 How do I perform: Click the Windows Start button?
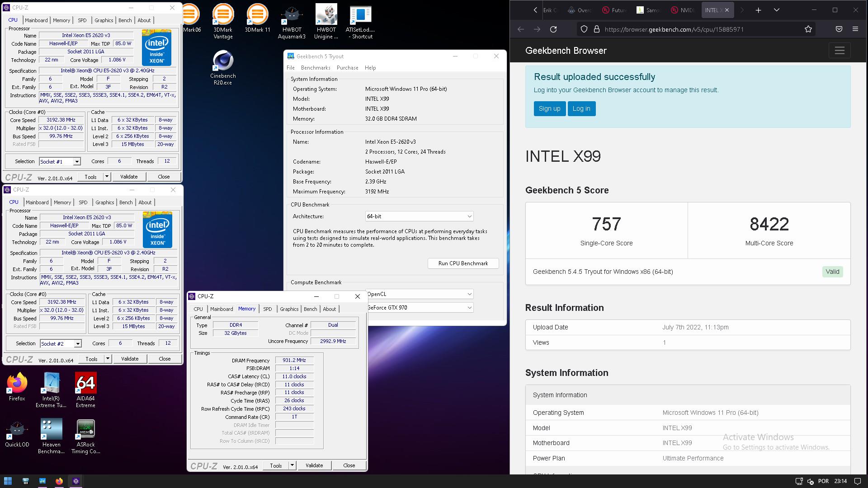point(8,481)
